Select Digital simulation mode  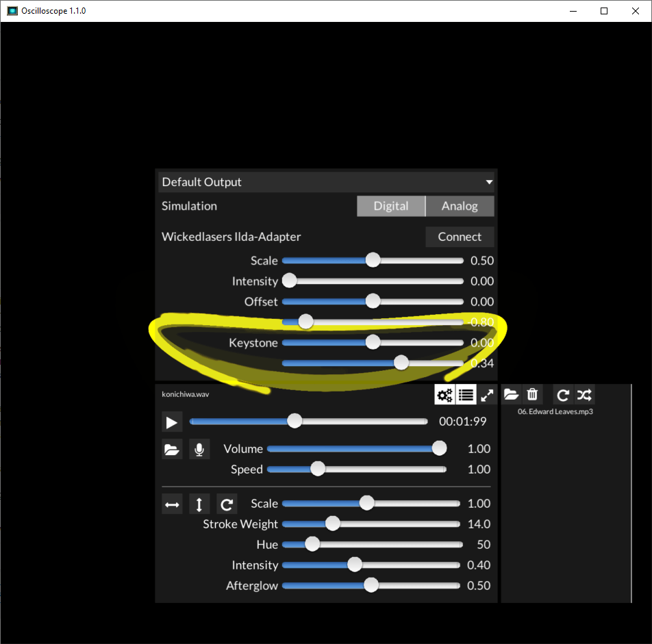point(391,206)
